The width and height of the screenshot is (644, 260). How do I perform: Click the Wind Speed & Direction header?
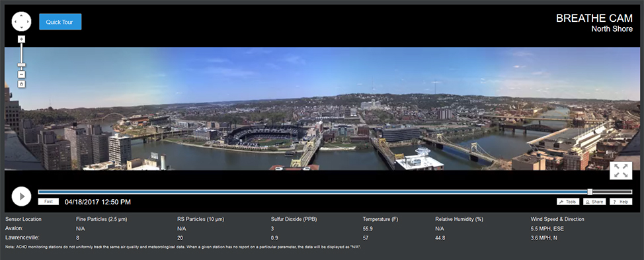557,220
